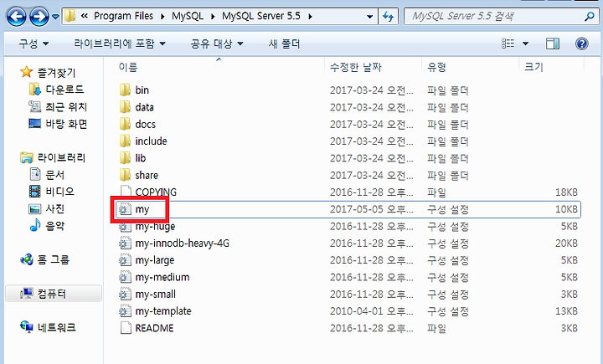Click the 13KB size of my-template
Image resolution: width=603 pixels, height=364 pixels.
[x=566, y=311]
